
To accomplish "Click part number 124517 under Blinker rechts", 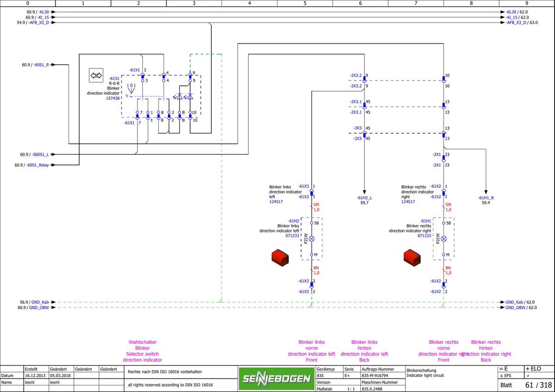I will click(408, 202).
